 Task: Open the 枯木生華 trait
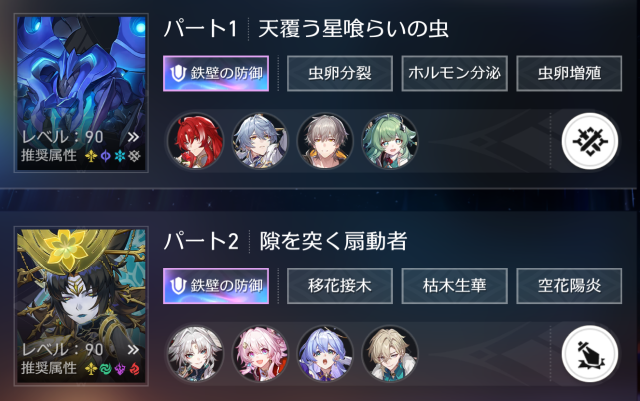click(455, 286)
